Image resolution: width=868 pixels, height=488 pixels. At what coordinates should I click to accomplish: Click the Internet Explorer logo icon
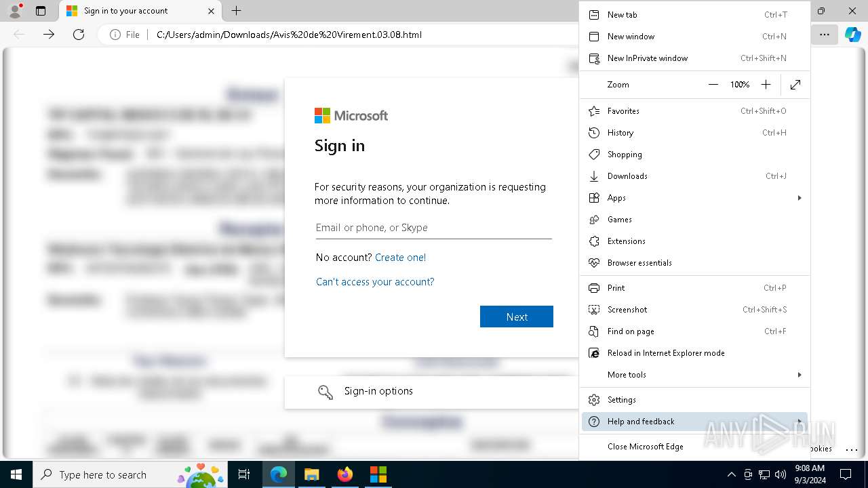594,353
